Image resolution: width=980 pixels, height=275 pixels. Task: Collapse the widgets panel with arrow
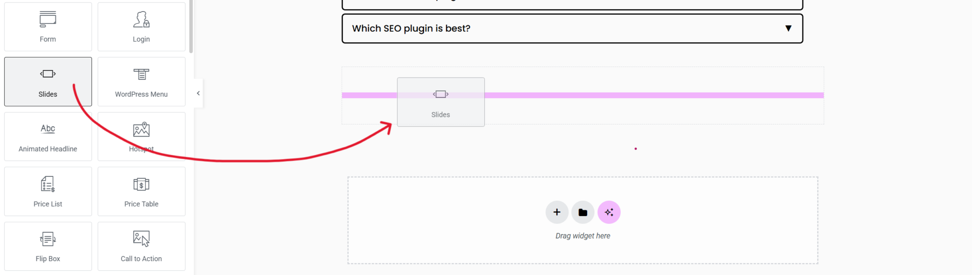coord(198,93)
